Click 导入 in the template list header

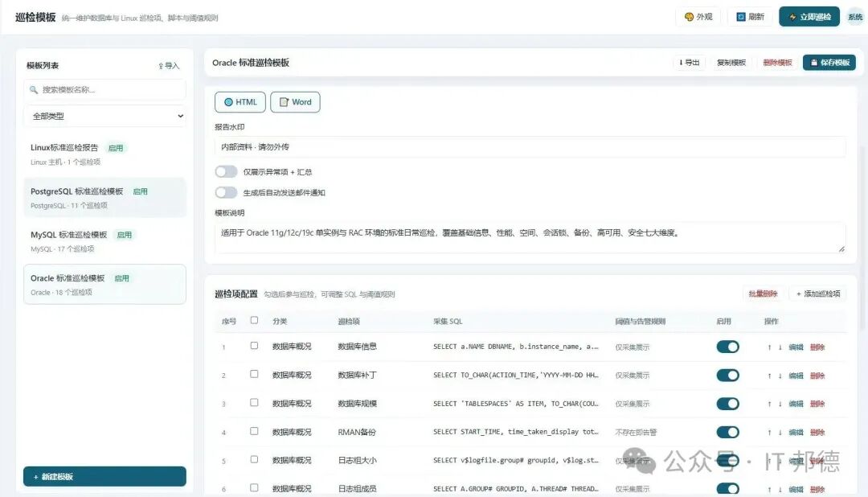169,65
